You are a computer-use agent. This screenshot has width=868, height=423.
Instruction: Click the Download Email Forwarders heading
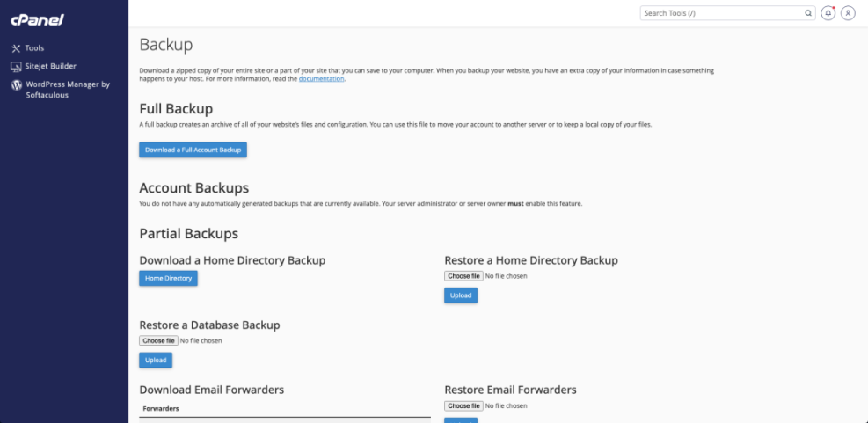click(211, 390)
